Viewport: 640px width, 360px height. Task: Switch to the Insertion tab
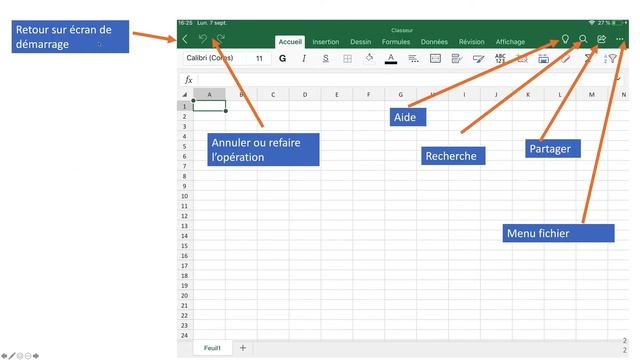(x=326, y=42)
